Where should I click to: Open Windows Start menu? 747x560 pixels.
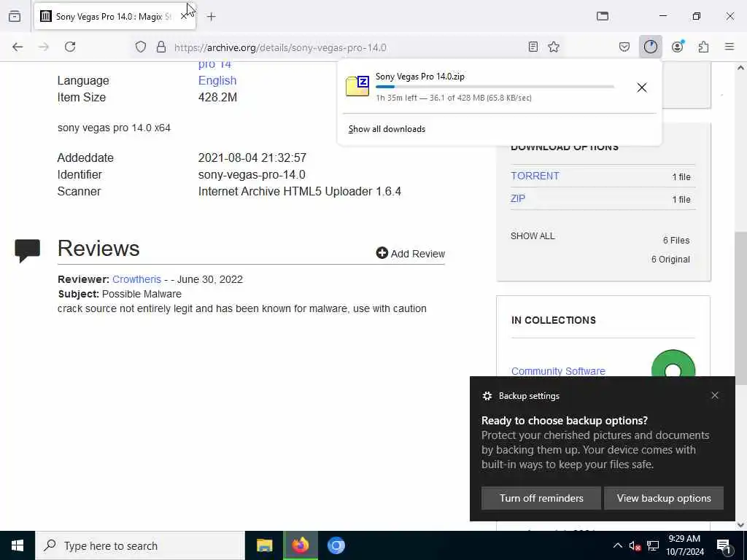(x=18, y=545)
